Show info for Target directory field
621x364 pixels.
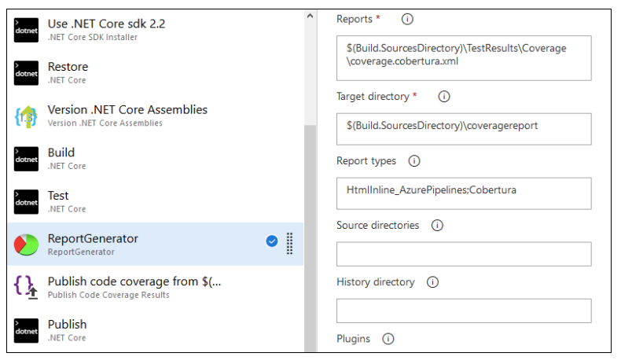pyautogui.click(x=443, y=97)
